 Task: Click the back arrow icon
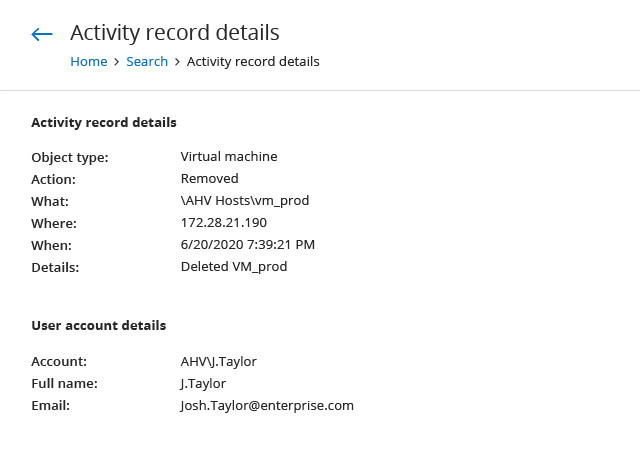pyautogui.click(x=41, y=34)
